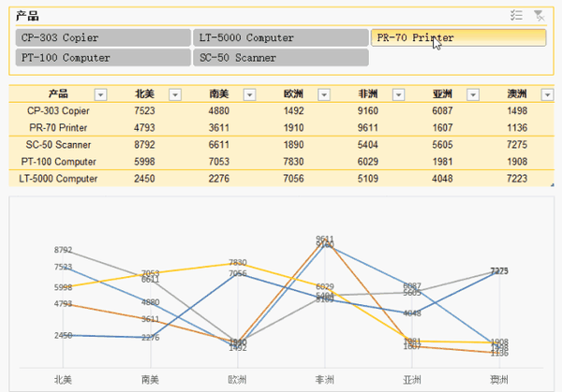562x392 pixels.
Task: Click chart data label 2450
Action: [x=63, y=336]
